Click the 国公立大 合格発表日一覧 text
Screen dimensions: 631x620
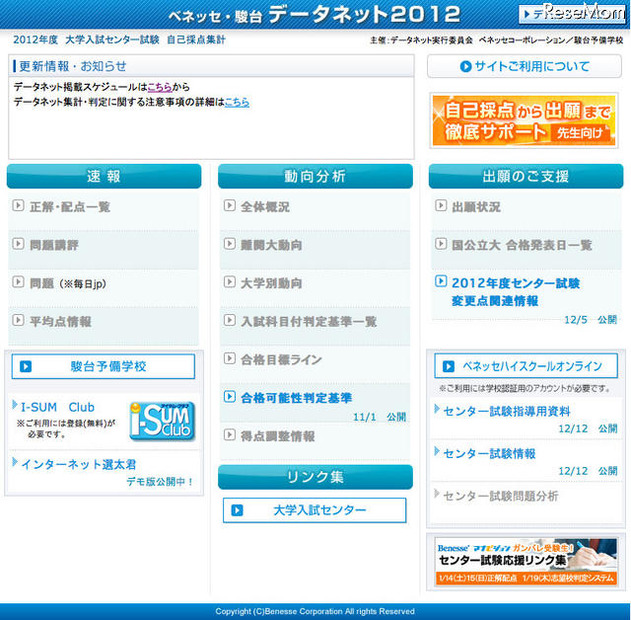(x=522, y=245)
